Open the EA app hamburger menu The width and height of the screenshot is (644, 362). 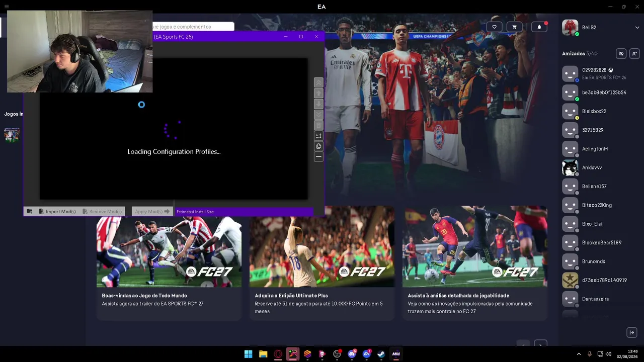pos(6,7)
